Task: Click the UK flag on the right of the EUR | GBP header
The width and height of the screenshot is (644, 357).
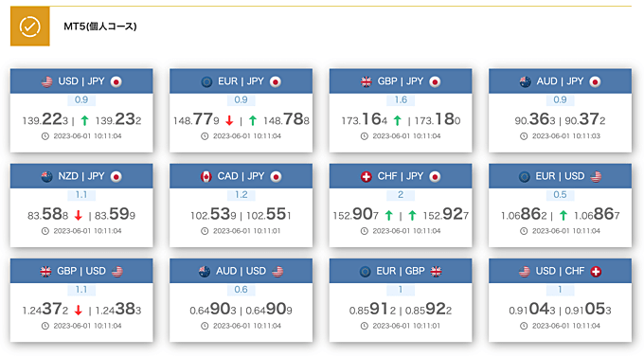Action: [437, 272]
